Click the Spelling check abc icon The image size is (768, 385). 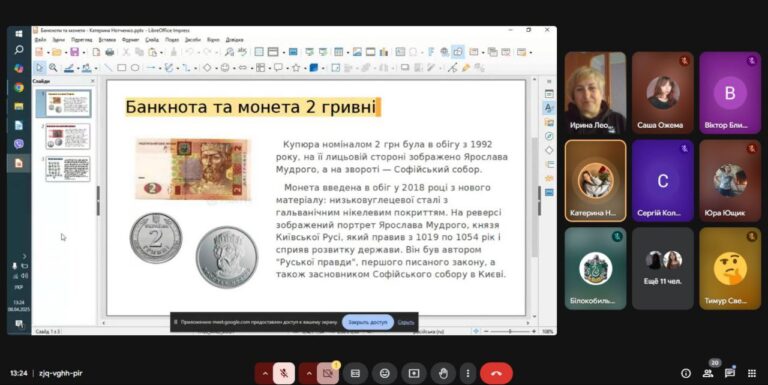coord(242,52)
